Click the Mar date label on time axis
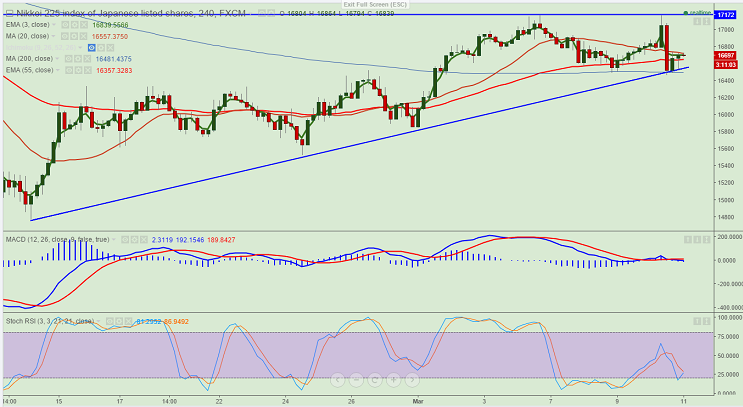The image size is (743, 407). pos(417,401)
